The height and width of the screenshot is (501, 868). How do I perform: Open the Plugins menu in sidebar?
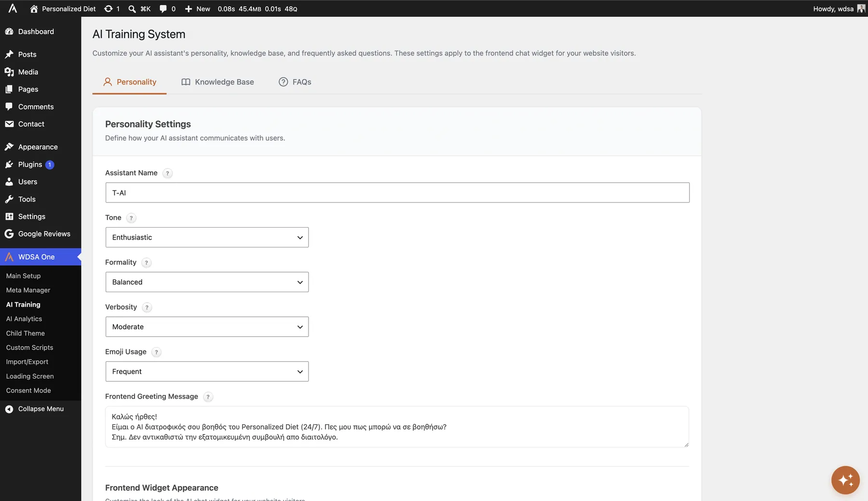click(x=30, y=164)
